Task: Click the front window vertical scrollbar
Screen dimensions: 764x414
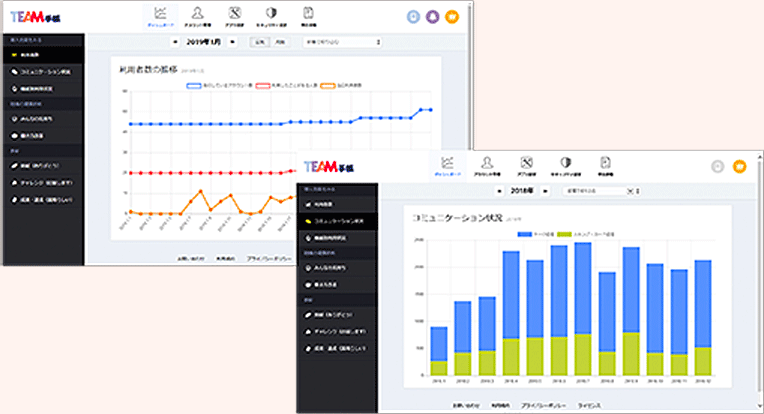Action: [x=760, y=282]
